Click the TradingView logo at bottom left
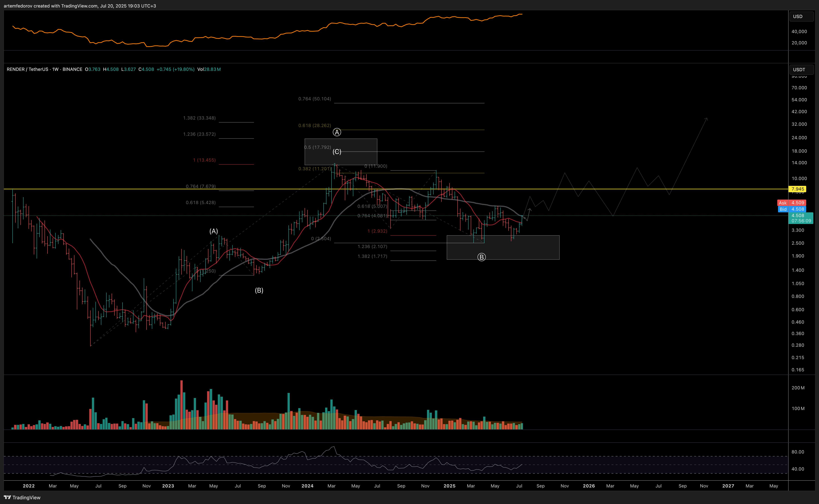Screen dimensions: 819x504 pyautogui.click(x=22, y=497)
